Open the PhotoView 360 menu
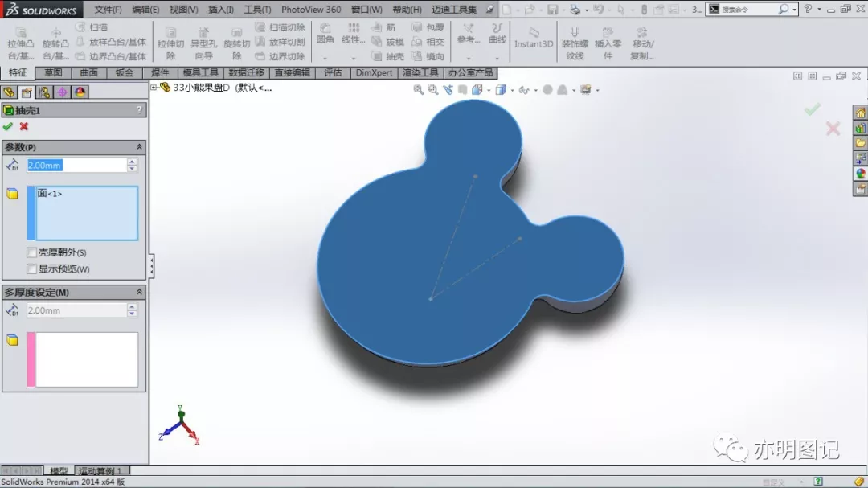Viewport: 868px width, 488px height. pos(311,10)
